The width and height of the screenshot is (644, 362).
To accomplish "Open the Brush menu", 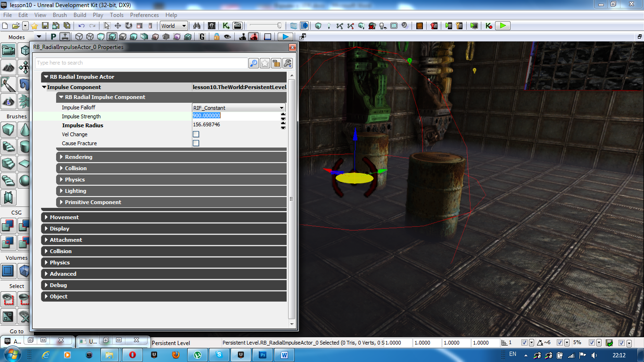I will click(x=60, y=15).
